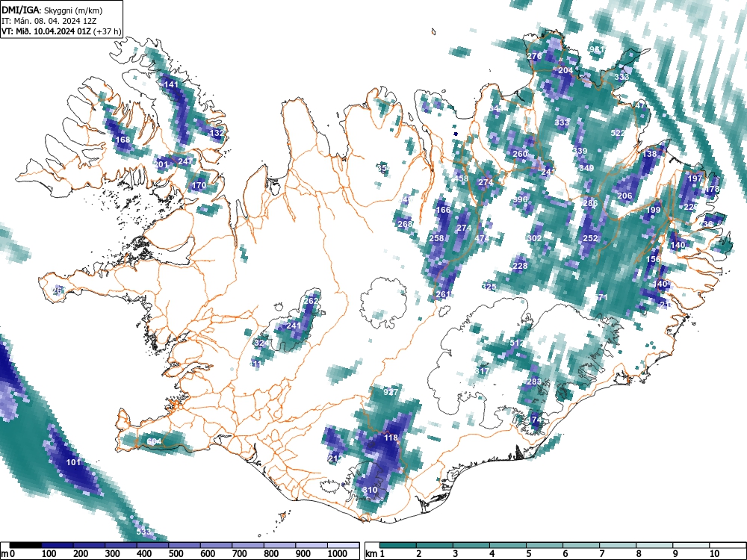Click the pale swatch between km 9 and 10
Image resolution: width=747 pixels, height=560 pixels.
point(691,545)
